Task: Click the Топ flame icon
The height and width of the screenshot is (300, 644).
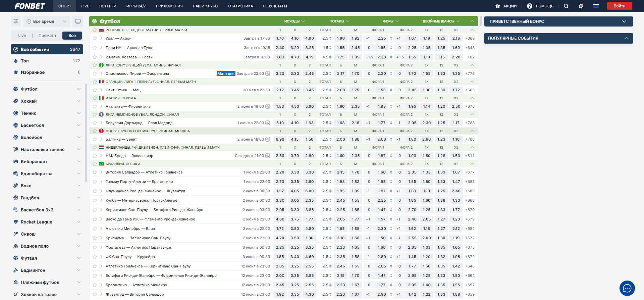Action: click(16, 61)
